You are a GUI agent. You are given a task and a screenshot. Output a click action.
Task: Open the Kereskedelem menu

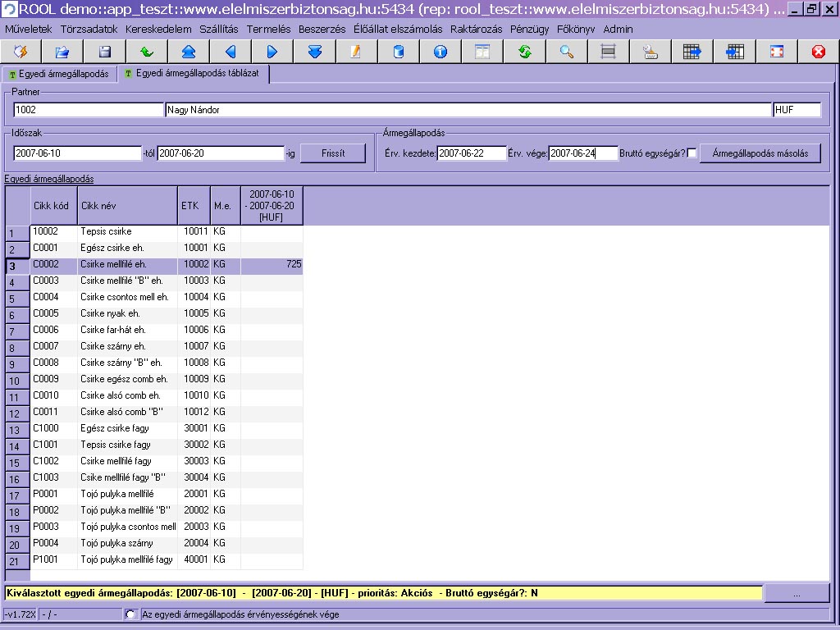click(158, 29)
